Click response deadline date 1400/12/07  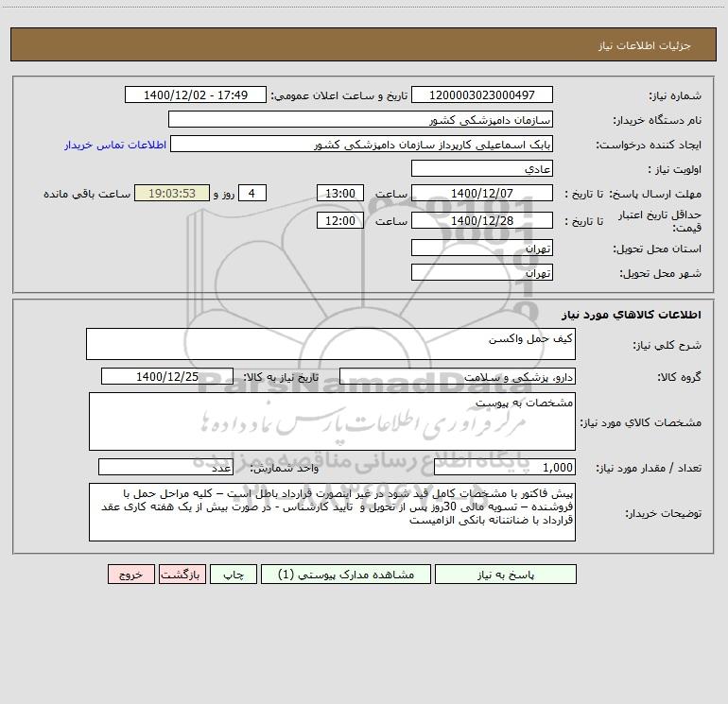[482, 193]
